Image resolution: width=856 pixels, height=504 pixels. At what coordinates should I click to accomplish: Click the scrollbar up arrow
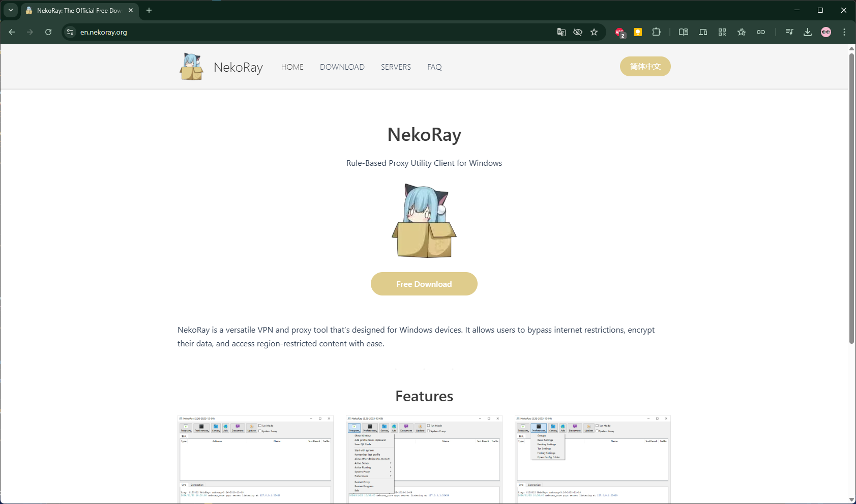tap(851, 49)
